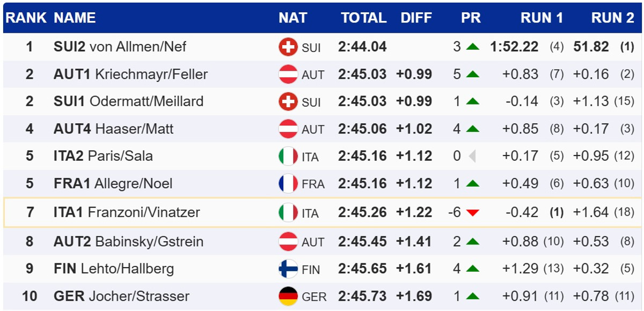This screenshot has height=311, width=644.
Task: Open the SUI2 von Allmen/Nef team link
Action: point(120,47)
